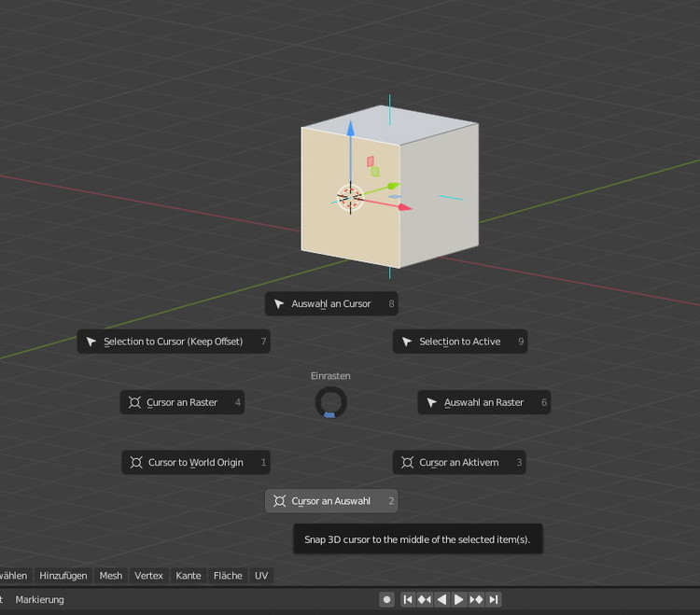This screenshot has height=615, width=700.
Task: Click the highlighted 'Cursor an Auswahl' entry
Action: coord(330,501)
